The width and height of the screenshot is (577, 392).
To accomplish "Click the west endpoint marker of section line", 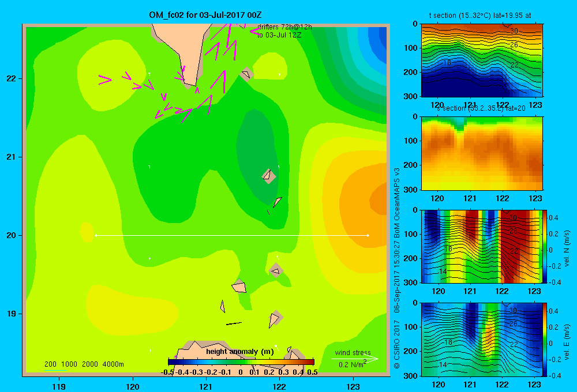I will 96,235.
